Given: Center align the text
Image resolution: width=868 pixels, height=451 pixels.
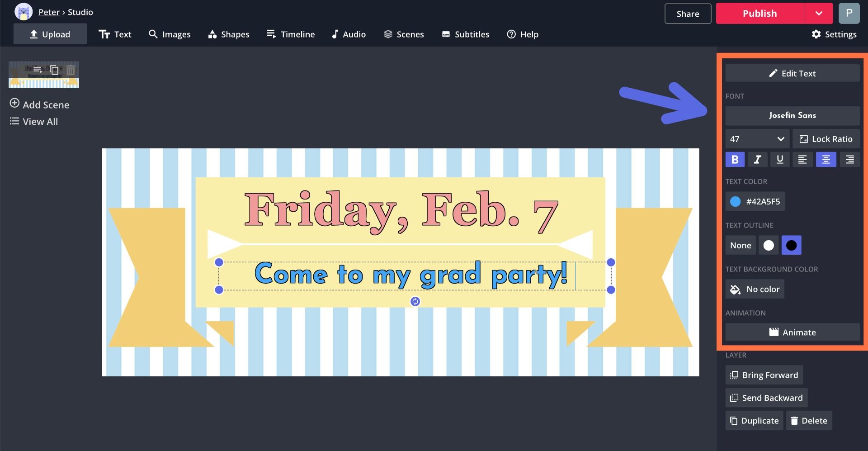Looking at the screenshot, I should (x=826, y=159).
